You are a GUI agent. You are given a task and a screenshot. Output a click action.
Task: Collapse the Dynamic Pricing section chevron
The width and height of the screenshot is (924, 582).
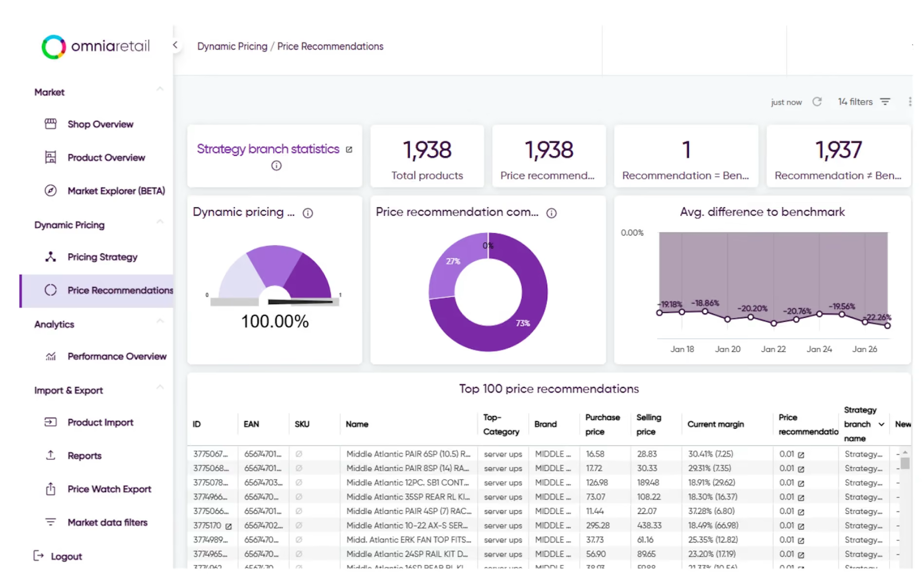pos(160,222)
